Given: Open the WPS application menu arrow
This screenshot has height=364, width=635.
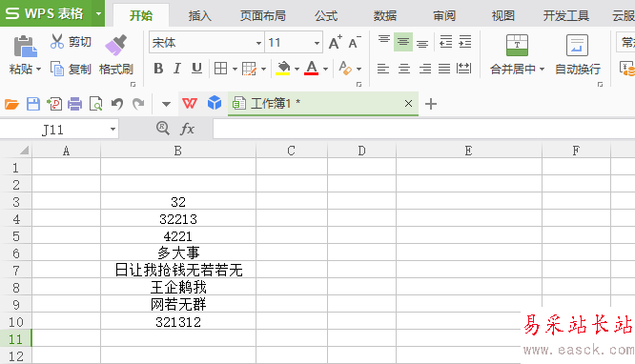Looking at the screenshot, I should (x=98, y=13).
